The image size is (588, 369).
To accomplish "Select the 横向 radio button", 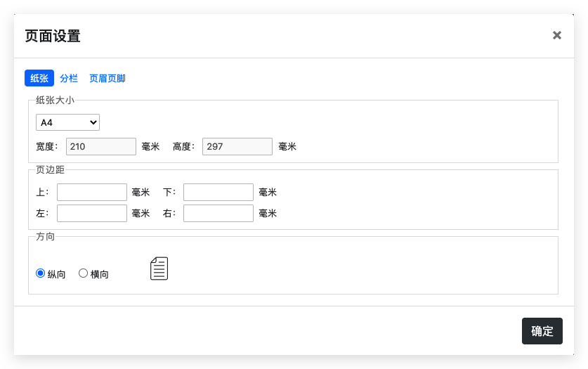I will 84,273.
